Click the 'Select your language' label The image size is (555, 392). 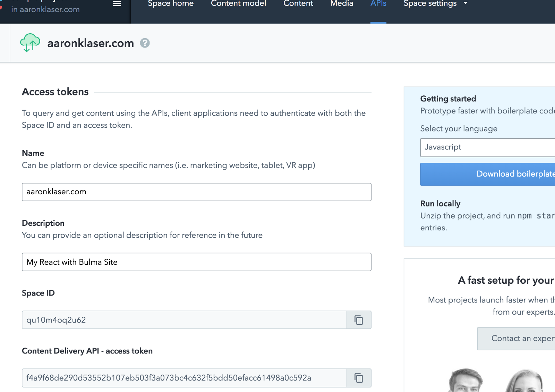pos(459,129)
